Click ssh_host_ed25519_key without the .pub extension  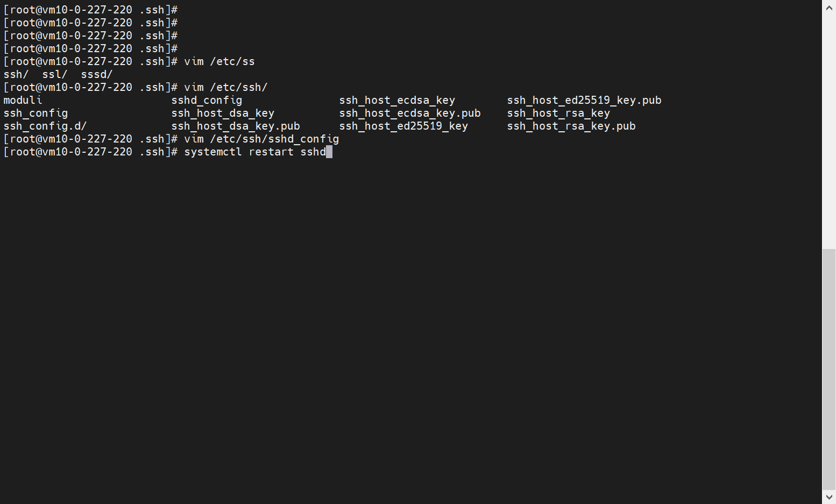pos(403,126)
